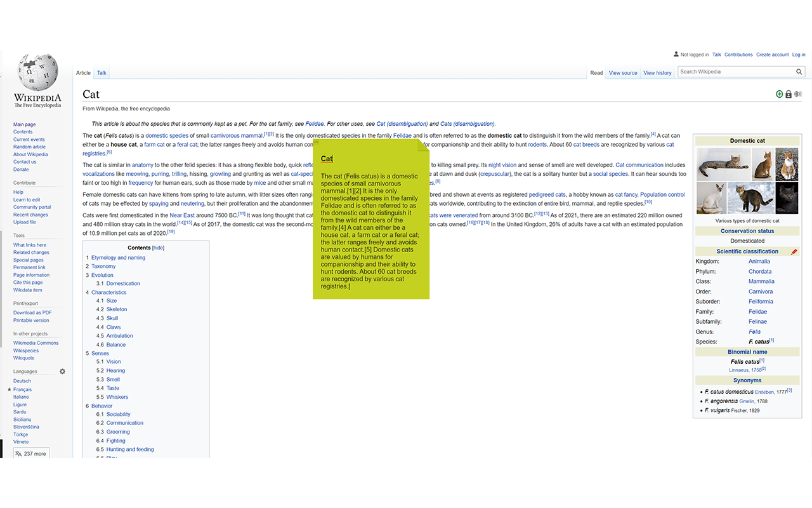Select Deutsch language link
The width and height of the screenshot is (812, 508).
(22, 381)
